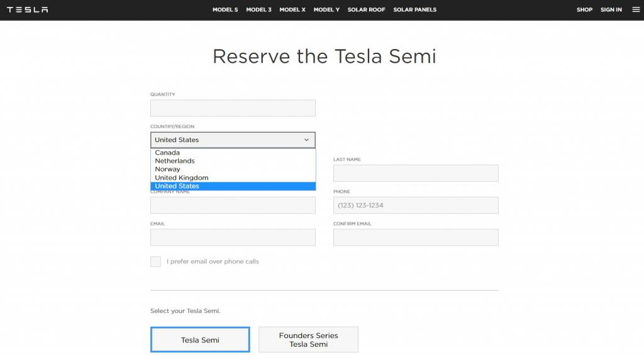This screenshot has height=355, width=644.
Task: Select Netherlands in the dropdown list
Action: tap(175, 161)
